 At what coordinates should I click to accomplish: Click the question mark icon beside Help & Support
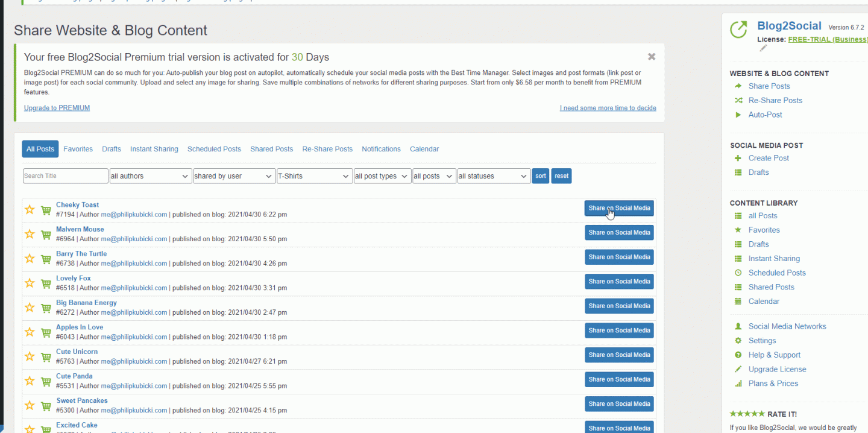[738, 355]
